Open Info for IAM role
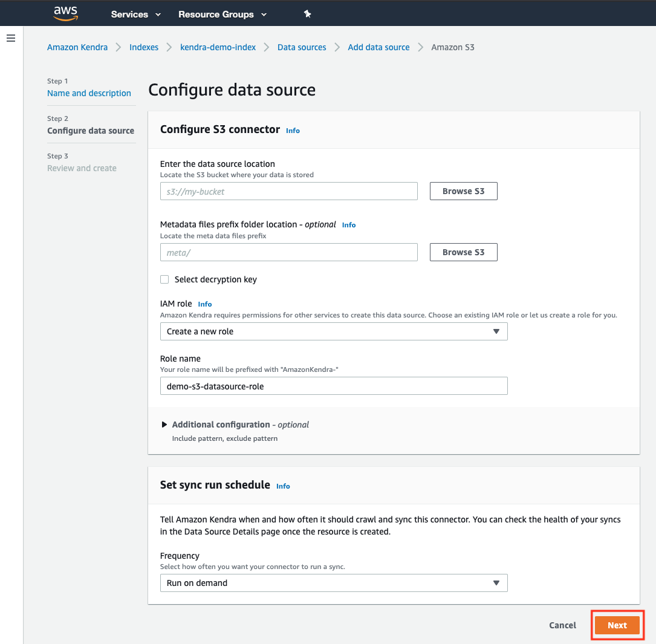The width and height of the screenshot is (656, 644). 205,304
